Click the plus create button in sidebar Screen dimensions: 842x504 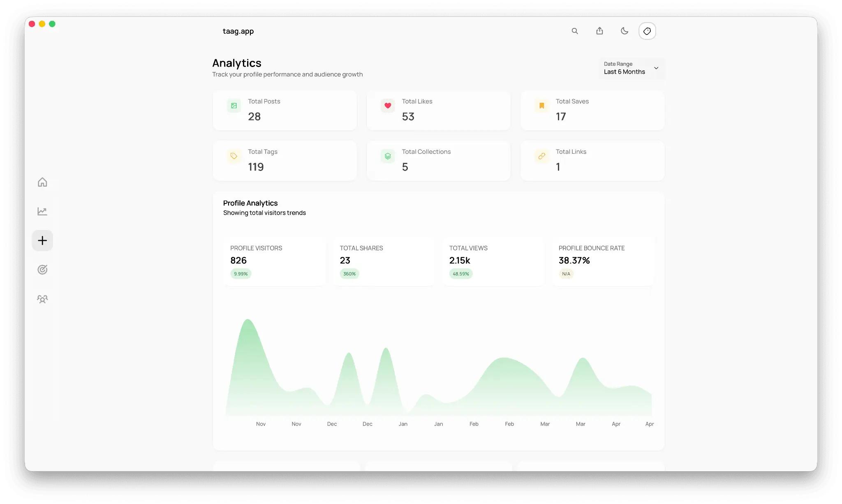42,240
